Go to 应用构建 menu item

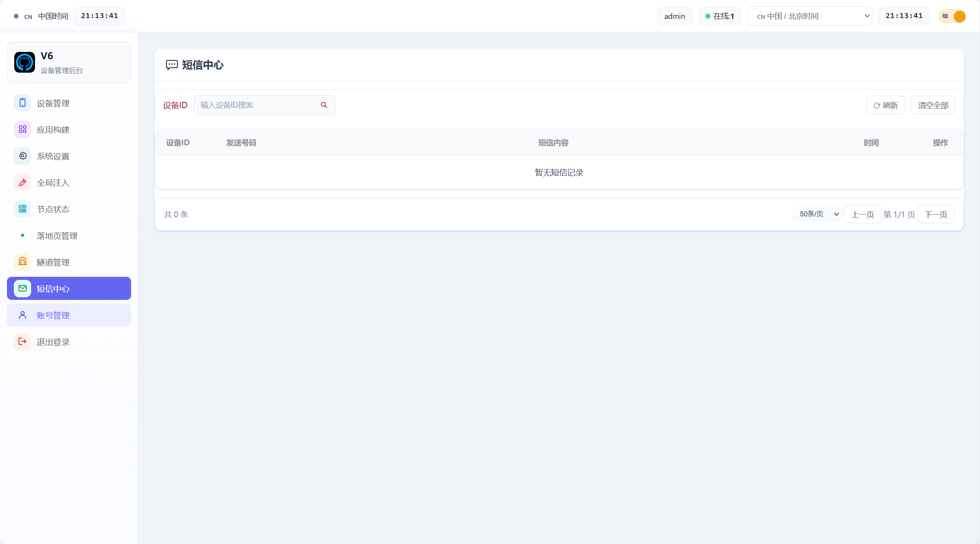click(x=69, y=130)
